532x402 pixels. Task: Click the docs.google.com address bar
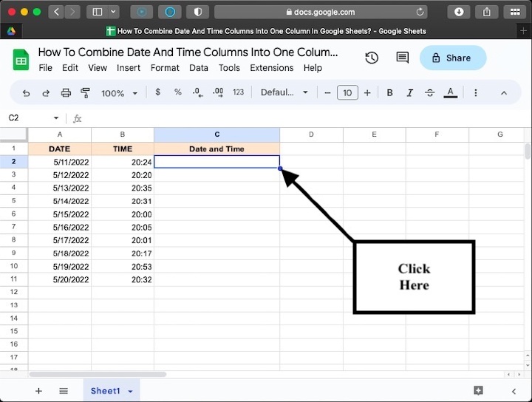pyautogui.click(x=321, y=13)
